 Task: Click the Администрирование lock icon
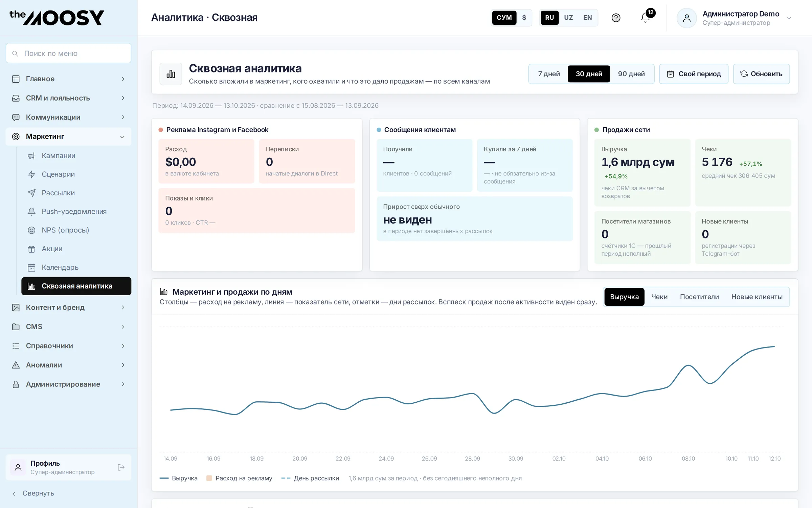click(x=16, y=384)
